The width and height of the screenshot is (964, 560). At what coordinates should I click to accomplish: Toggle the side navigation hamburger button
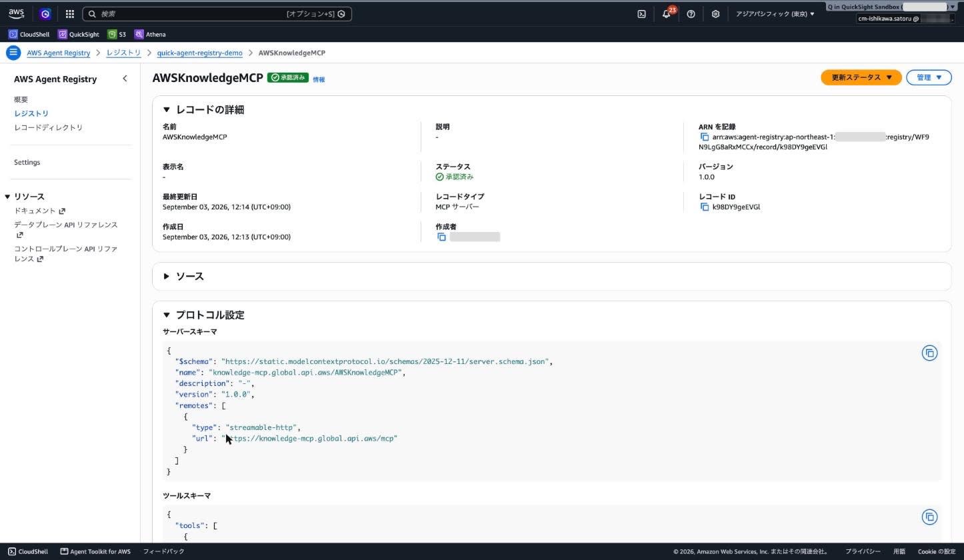point(13,53)
